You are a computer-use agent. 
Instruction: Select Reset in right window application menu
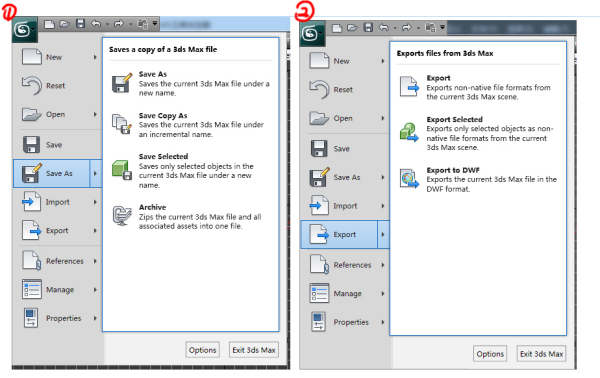346,90
